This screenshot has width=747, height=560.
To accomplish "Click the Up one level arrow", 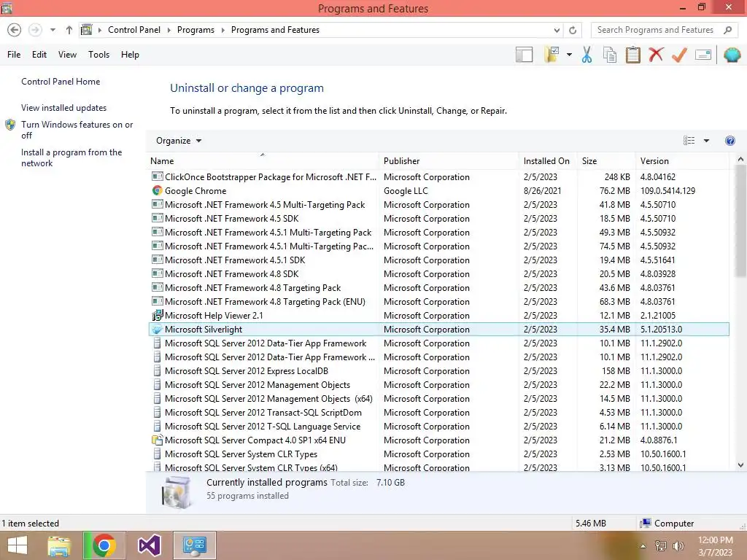I will 69,30.
